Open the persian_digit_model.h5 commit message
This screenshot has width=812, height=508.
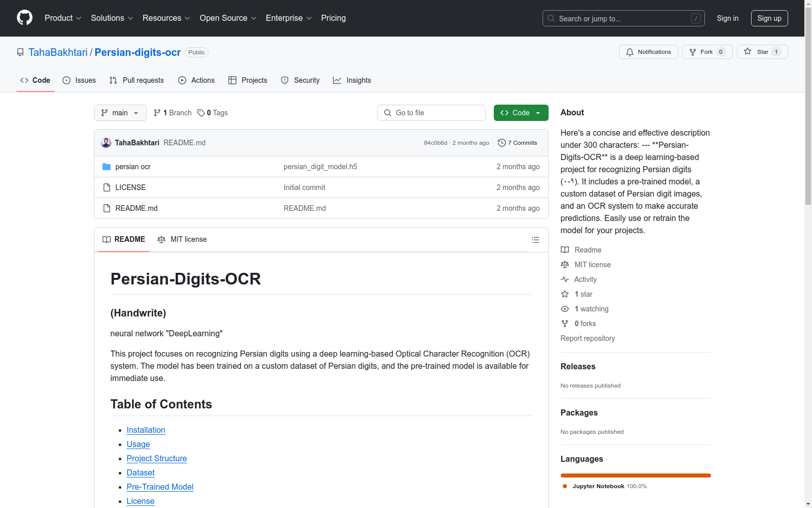(320, 167)
